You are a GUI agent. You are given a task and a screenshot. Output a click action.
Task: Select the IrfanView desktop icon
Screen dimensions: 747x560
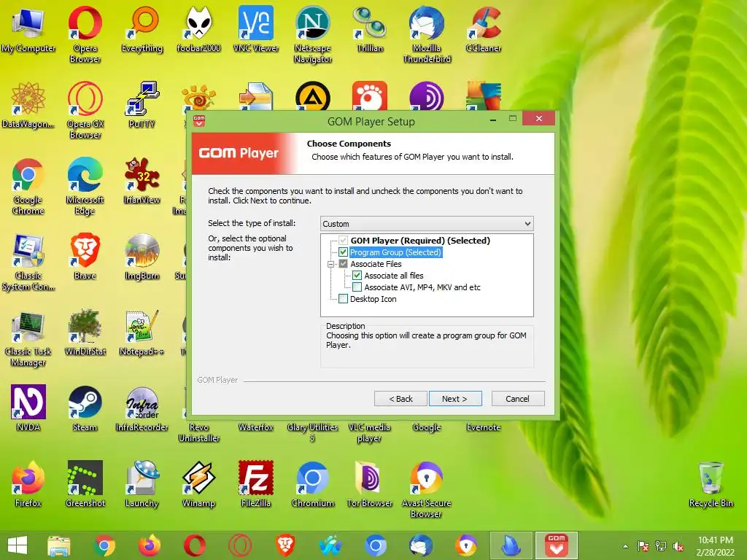pos(142,181)
